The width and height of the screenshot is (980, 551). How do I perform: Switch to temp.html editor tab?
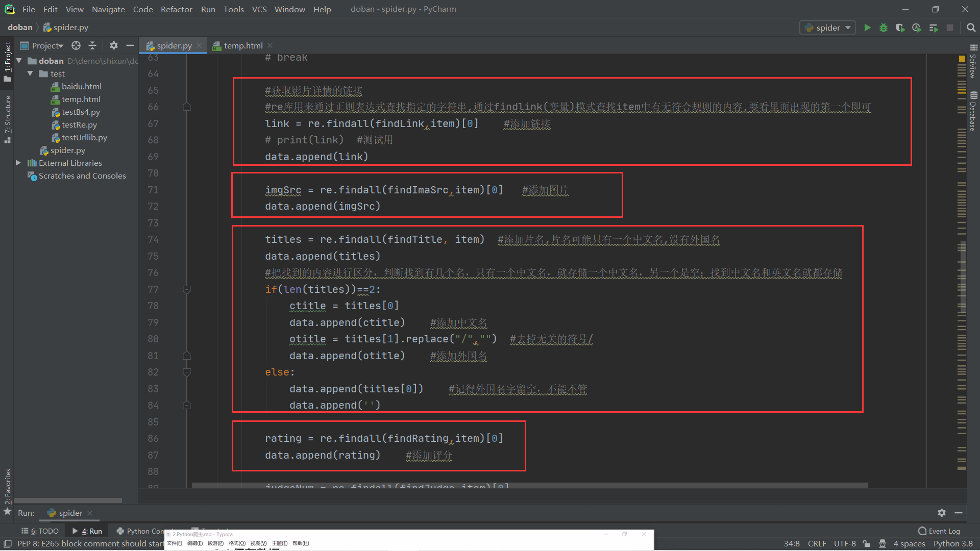pyautogui.click(x=243, y=45)
